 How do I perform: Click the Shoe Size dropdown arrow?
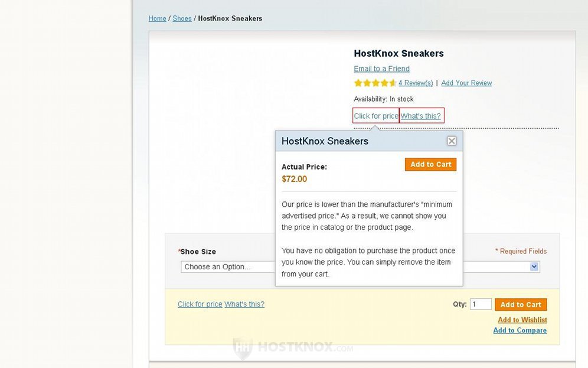click(x=534, y=267)
